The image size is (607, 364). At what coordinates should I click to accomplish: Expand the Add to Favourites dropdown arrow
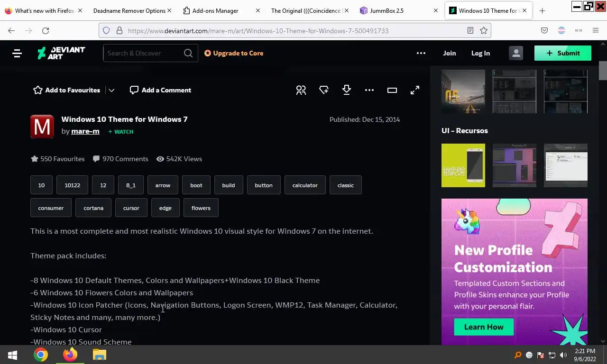(x=111, y=90)
